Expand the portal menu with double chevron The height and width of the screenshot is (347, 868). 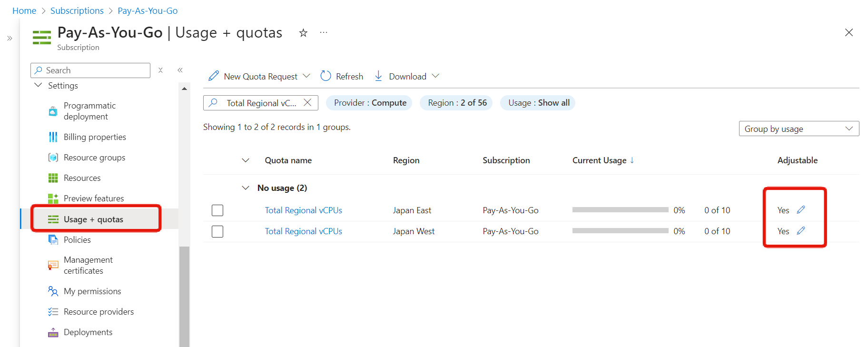[x=10, y=39]
